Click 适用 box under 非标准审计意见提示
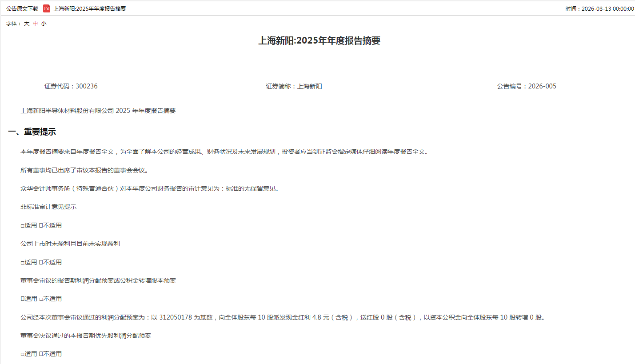 coord(22,225)
